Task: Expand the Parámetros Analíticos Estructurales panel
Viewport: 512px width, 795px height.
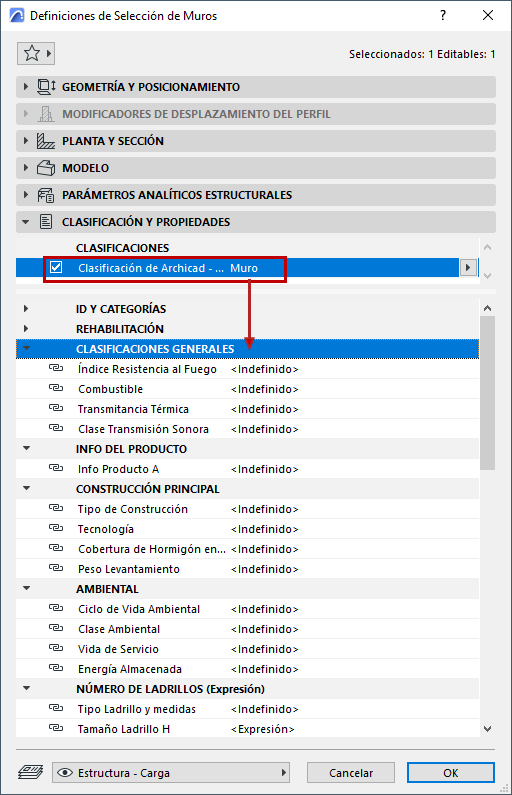Action: 26,195
